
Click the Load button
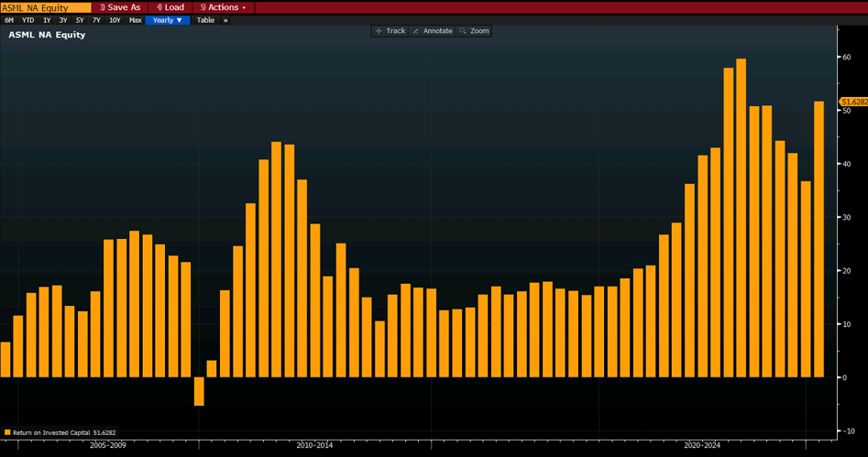(x=170, y=7)
